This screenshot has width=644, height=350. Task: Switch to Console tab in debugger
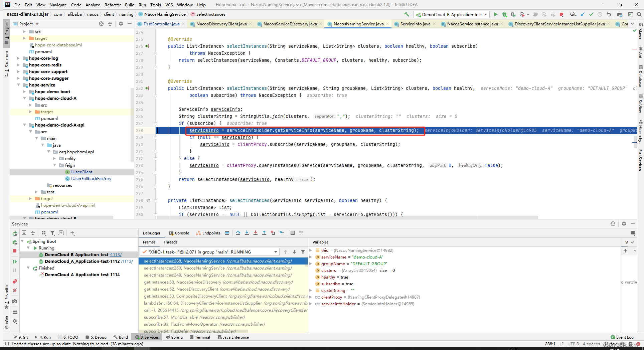[179, 233]
